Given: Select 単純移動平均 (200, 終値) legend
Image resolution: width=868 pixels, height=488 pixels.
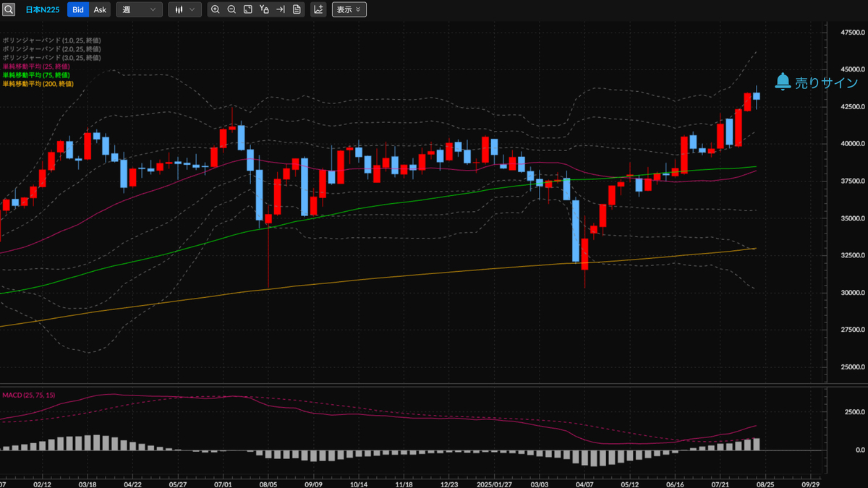Looking at the screenshot, I should [38, 84].
